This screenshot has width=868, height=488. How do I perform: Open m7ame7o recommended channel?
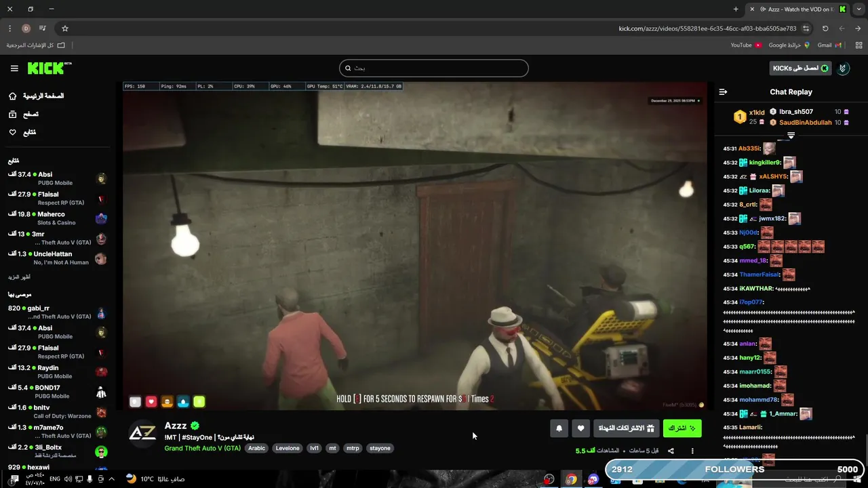(x=58, y=431)
